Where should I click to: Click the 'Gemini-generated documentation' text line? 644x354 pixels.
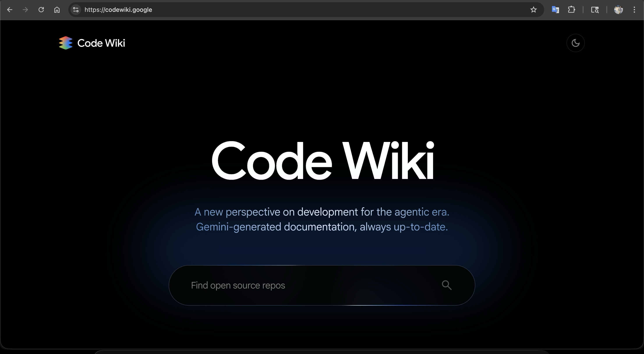point(322,227)
